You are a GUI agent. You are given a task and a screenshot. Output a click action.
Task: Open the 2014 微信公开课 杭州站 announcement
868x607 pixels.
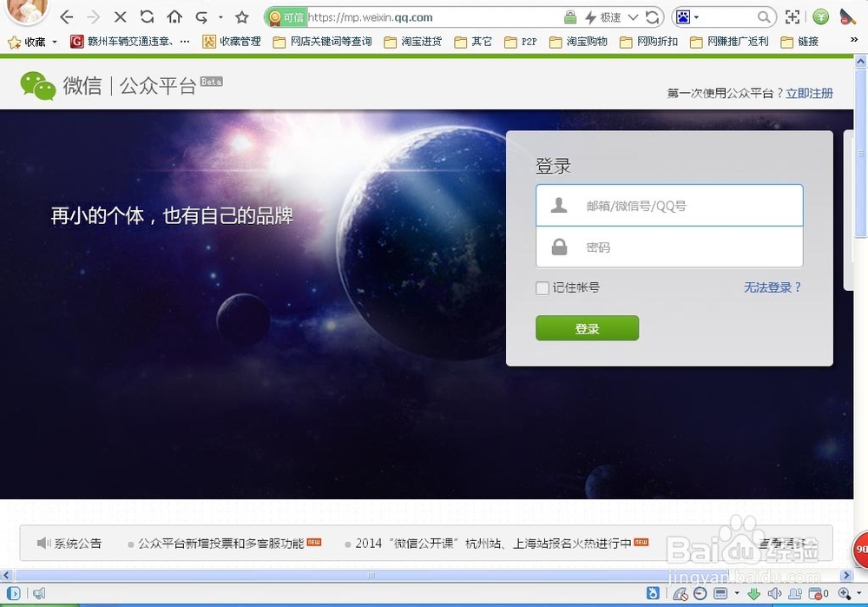point(493,544)
